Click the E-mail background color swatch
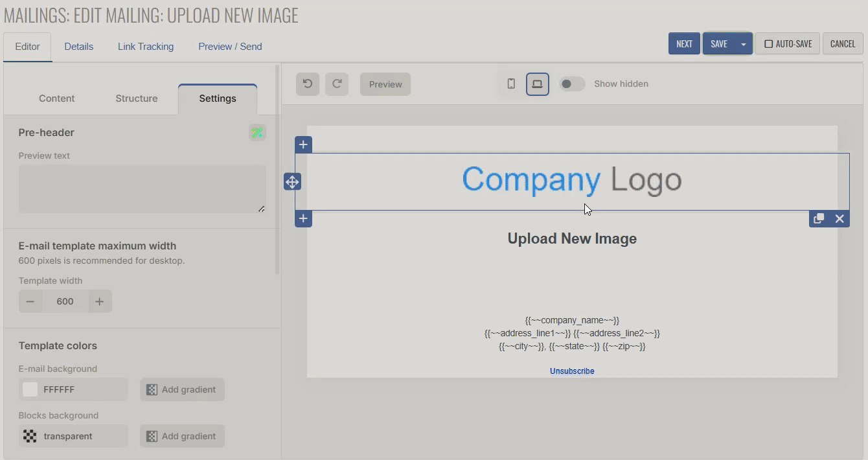868x460 pixels. pos(30,389)
